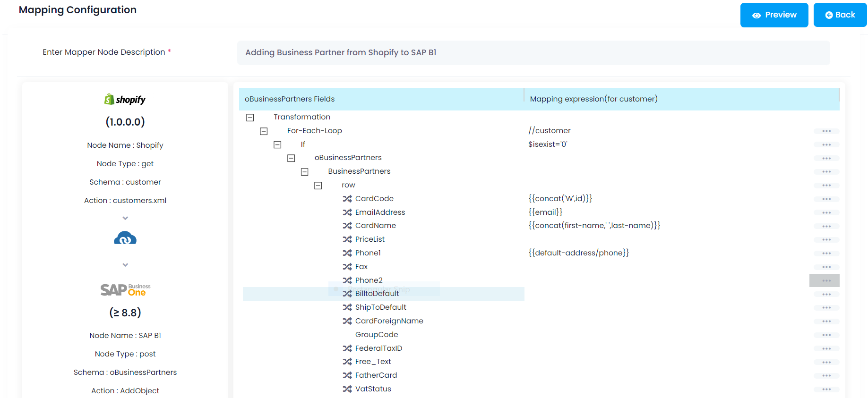Viewport: 868px width, 398px height.
Task: Open the options menu for CardName row
Action: pyautogui.click(x=826, y=226)
